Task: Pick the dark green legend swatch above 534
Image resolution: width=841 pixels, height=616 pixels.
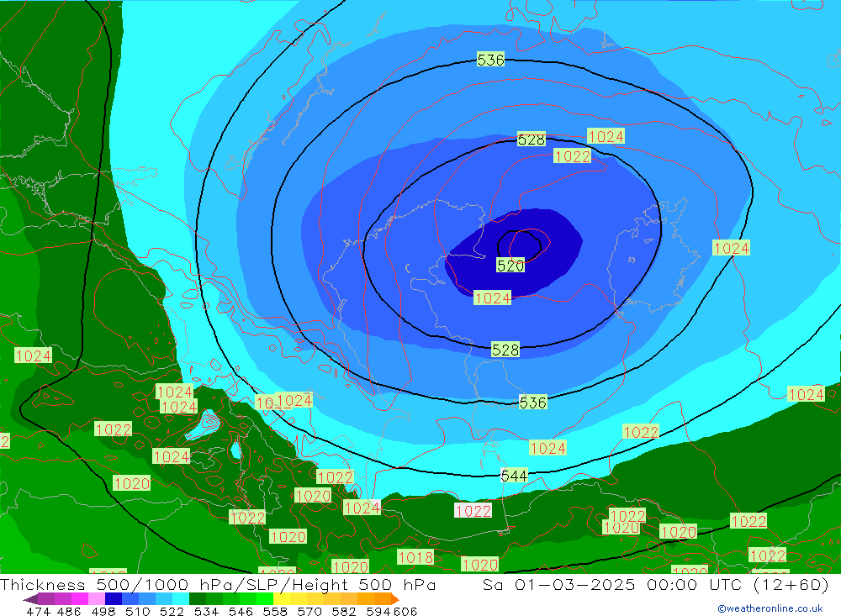Action: click(x=198, y=599)
